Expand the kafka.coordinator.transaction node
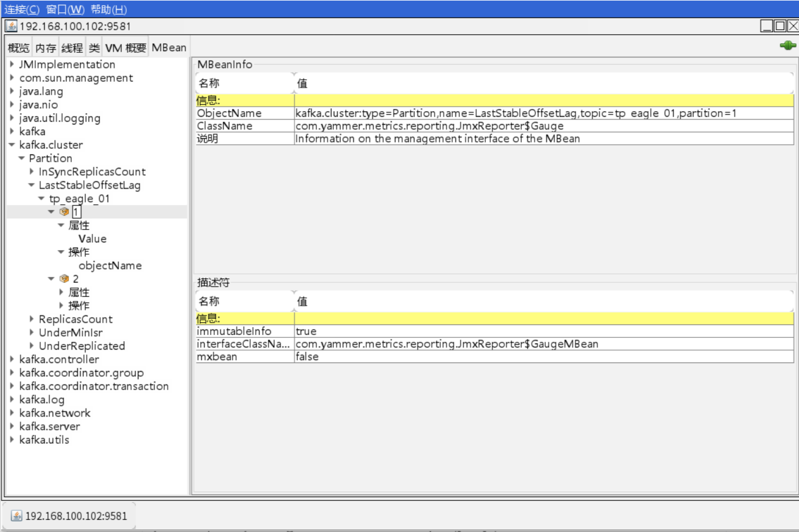Viewport: 799px width, 532px height. pyautogui.click(x=12, y=386)
